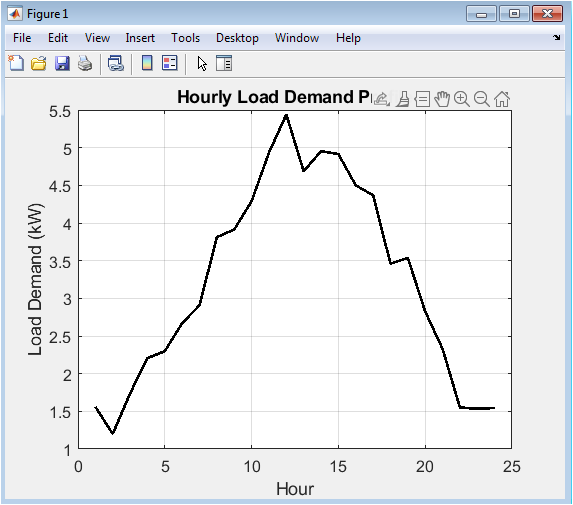This screenshot has height=505, width=573.
Task: Insert a legend from the toolbar
Action: [x=170, y=63]
